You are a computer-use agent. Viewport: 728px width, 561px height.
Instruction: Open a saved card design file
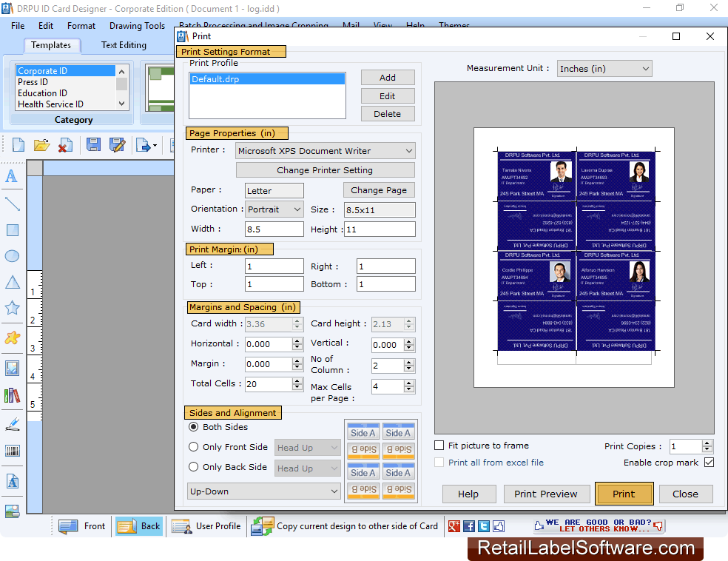(x=41, y=145)
